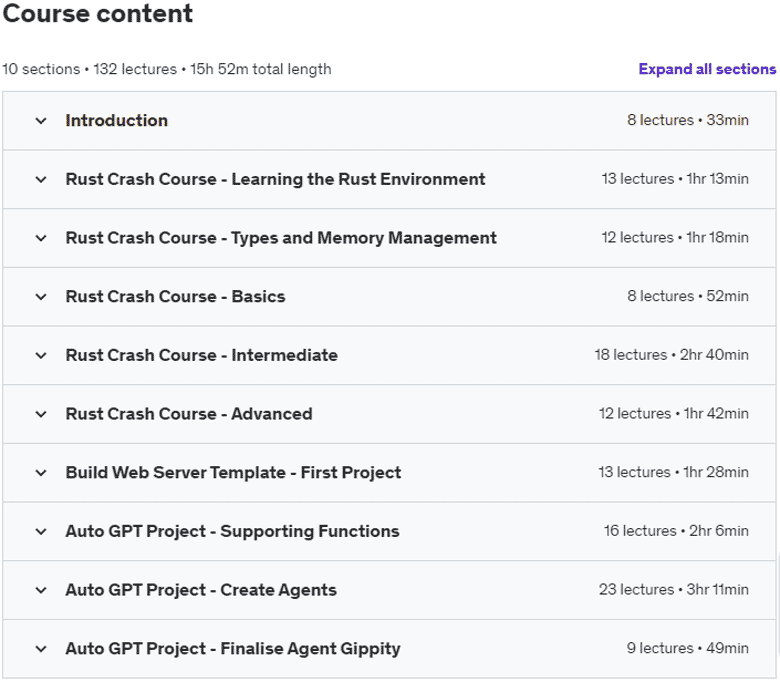780x682 pixels.
Task: Click the 13 lectures • 1hr 28min label
Action: point(674,472)
